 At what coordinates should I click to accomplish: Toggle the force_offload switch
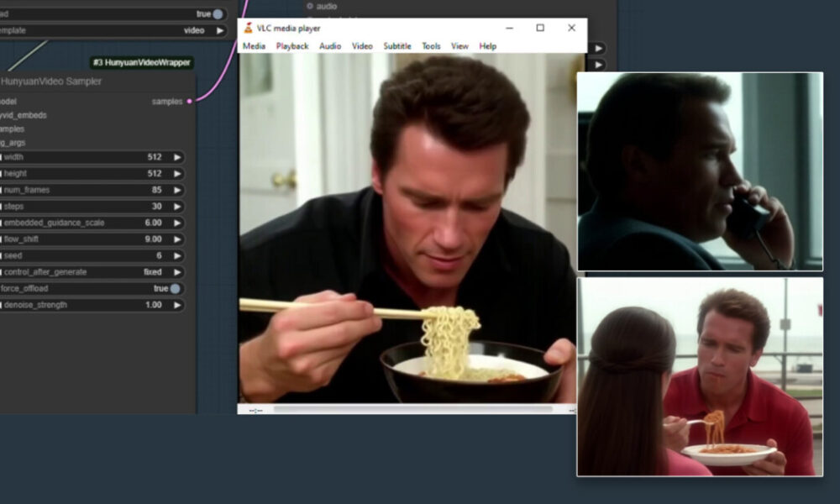175,289
